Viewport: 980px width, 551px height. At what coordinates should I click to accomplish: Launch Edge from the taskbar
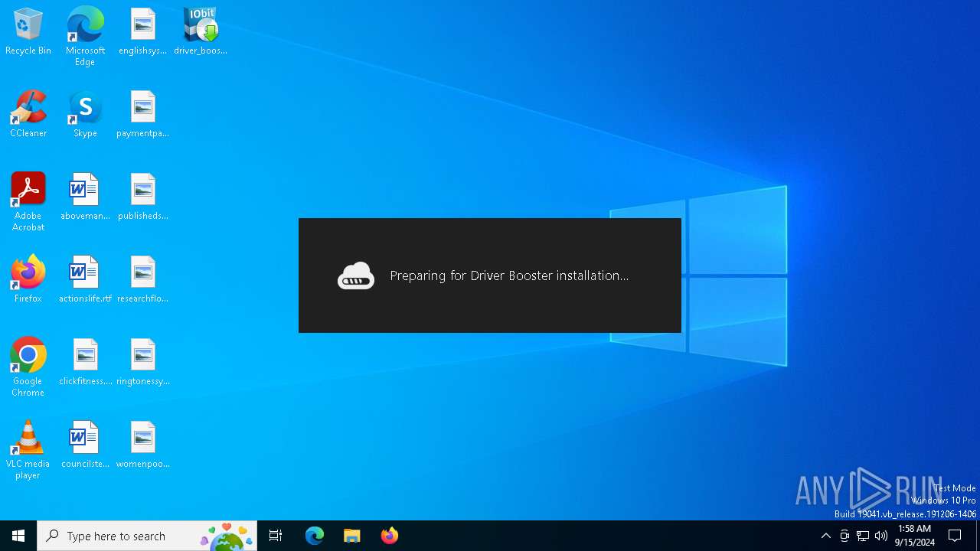315,536
